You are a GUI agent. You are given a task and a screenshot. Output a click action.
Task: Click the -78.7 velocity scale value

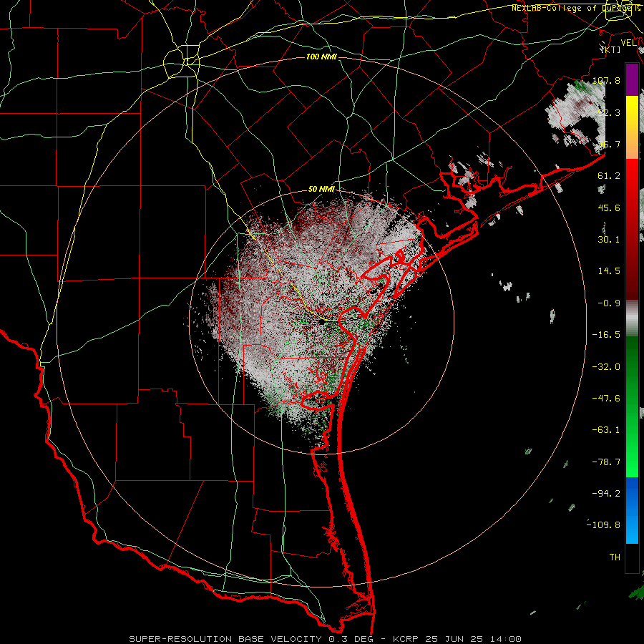pyautogui.click(x=606, y=462)
